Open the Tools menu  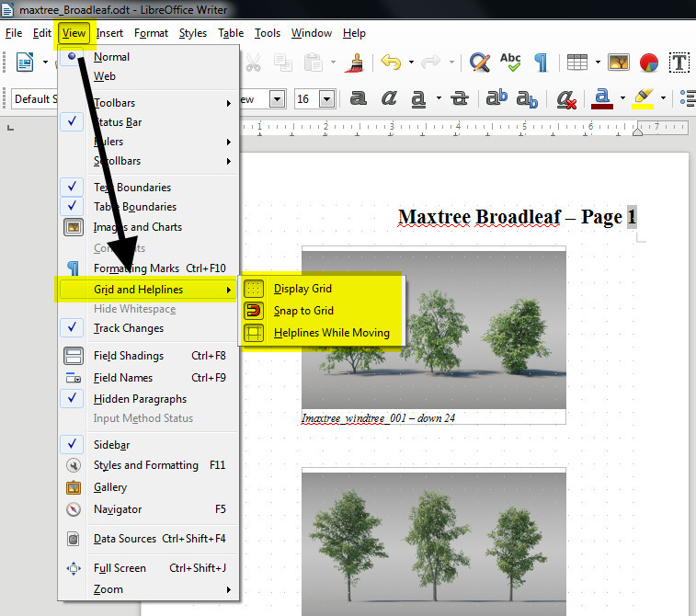[x=268, y=33]
